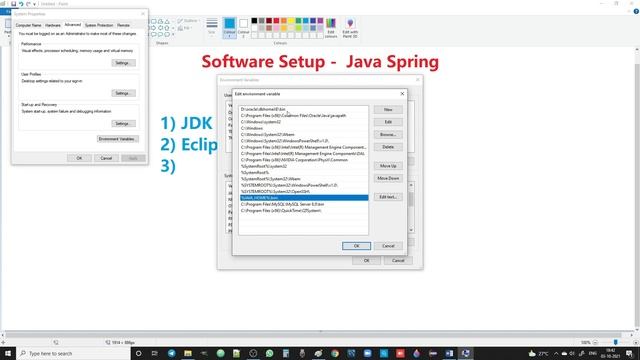This screenshot has width=640, height=360.
Task: Click OK in Environment Variables window behind
Action: (x=367, y=260)
